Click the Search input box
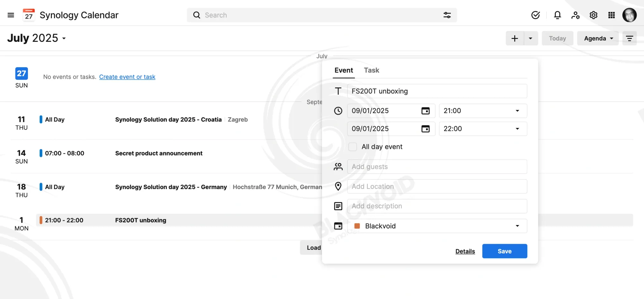644x299 pixels. point(322,15)
